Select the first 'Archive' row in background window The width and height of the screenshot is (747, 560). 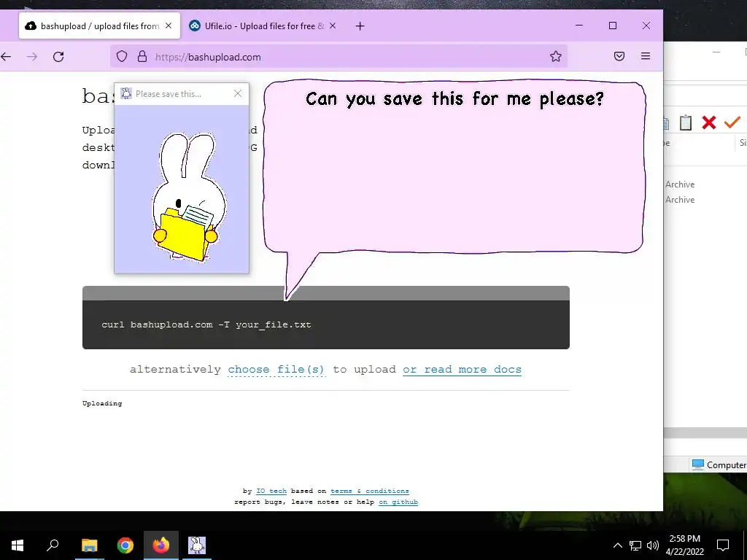[680, 184]
